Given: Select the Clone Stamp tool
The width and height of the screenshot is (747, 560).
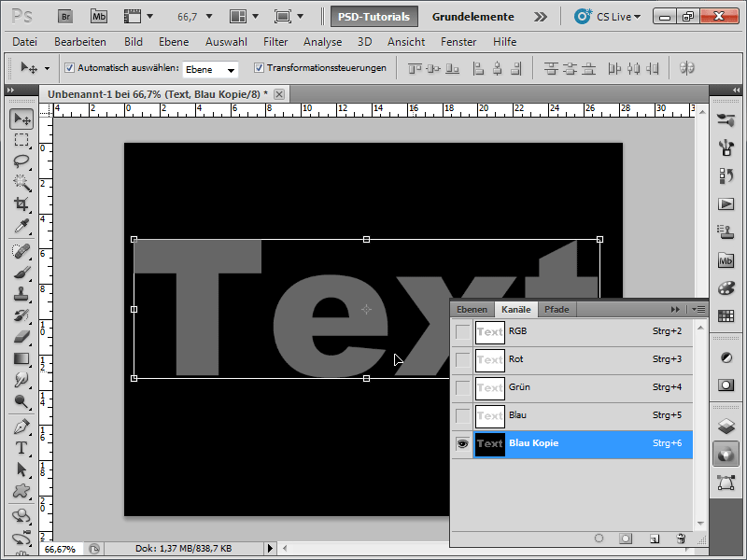Looking at the screenshot, I should point(21,294).
